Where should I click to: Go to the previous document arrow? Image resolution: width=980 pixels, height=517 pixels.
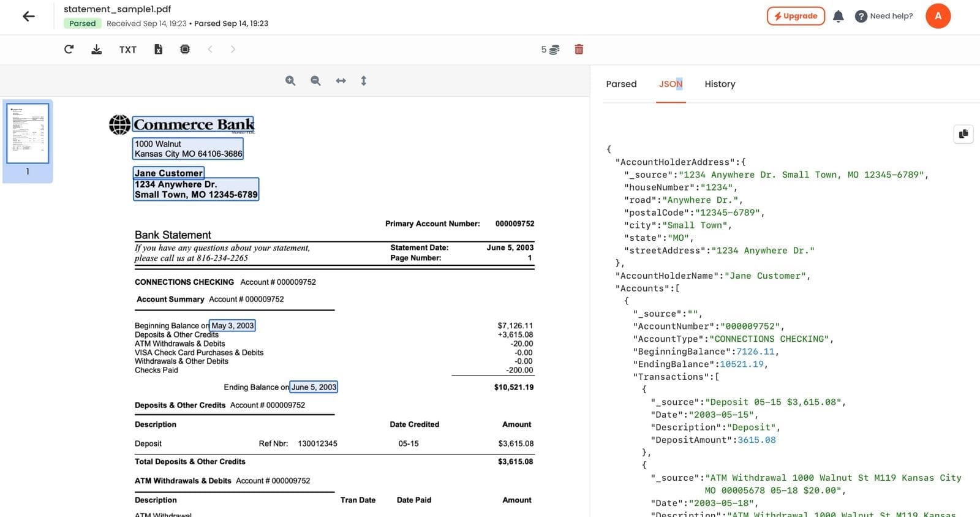(210, 50)
